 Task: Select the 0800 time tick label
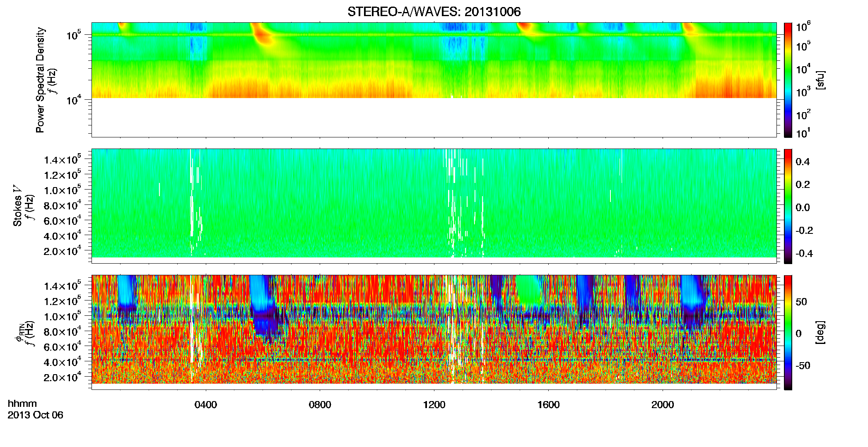tap(320, 405)
